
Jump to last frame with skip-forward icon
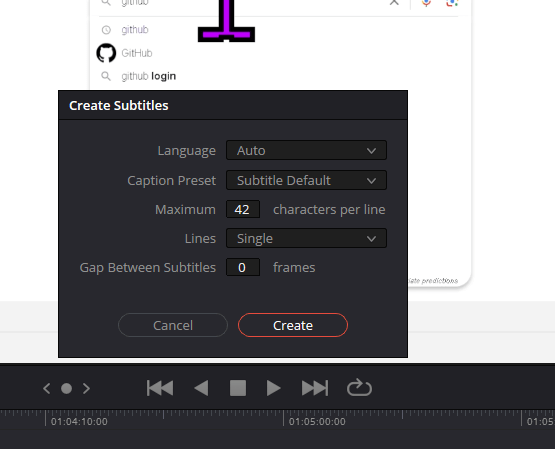(x=315, y=388)
